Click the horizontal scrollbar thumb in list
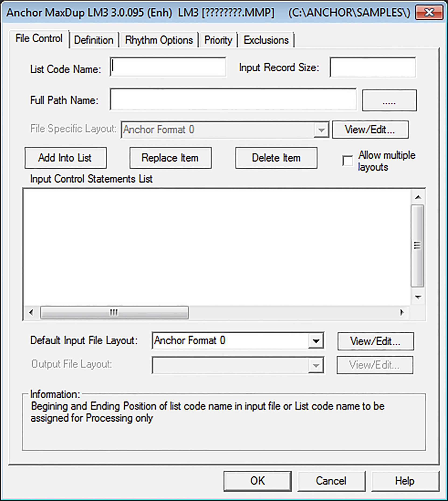The height and width of the screenshot is (501, 448). coord(114,312)
